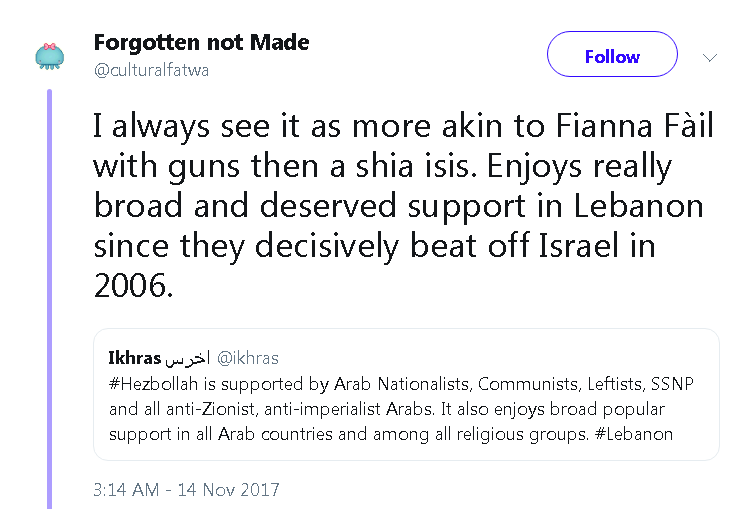750x509 pixels.
Task: Click the purple vertical thread line
Action: point(48,300)
